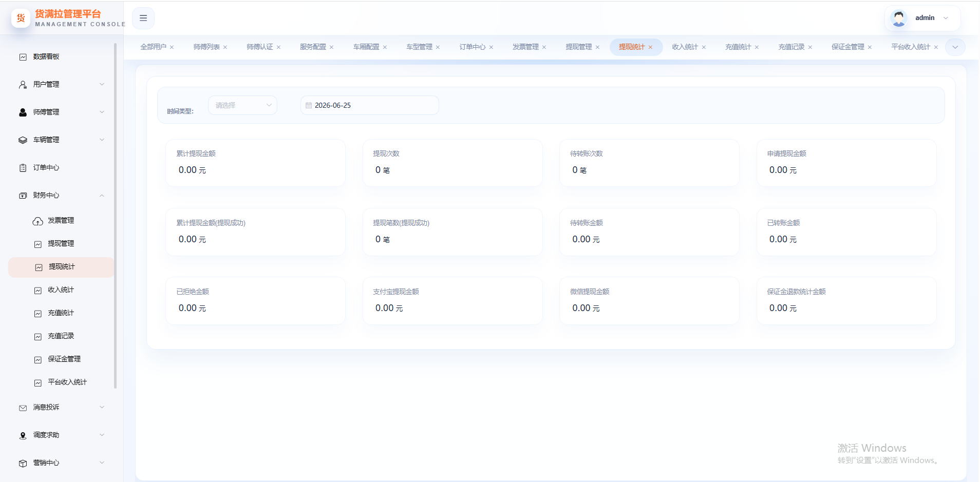
Task: Close the 提现统计 tab
Action: point(650,47)
